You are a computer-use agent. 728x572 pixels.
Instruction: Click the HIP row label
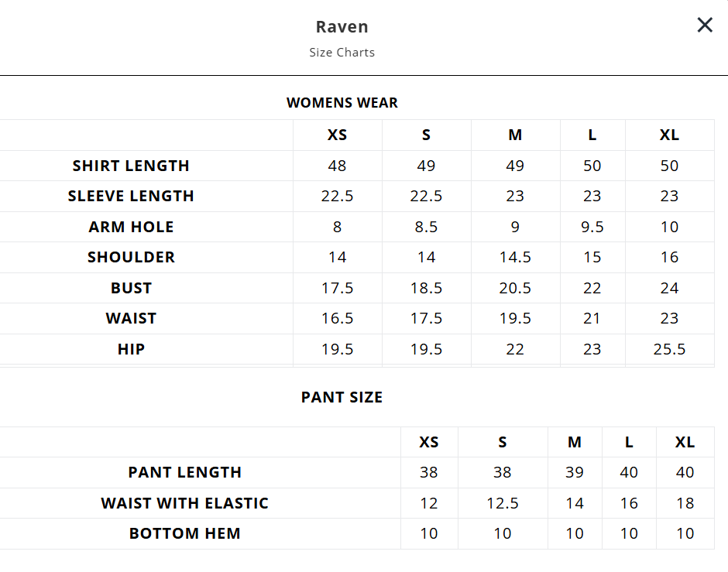click(131, 349)
